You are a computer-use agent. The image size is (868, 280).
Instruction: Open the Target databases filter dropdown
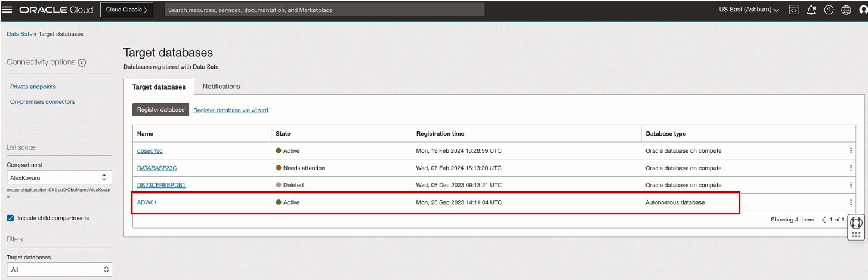tap(59, 270)
